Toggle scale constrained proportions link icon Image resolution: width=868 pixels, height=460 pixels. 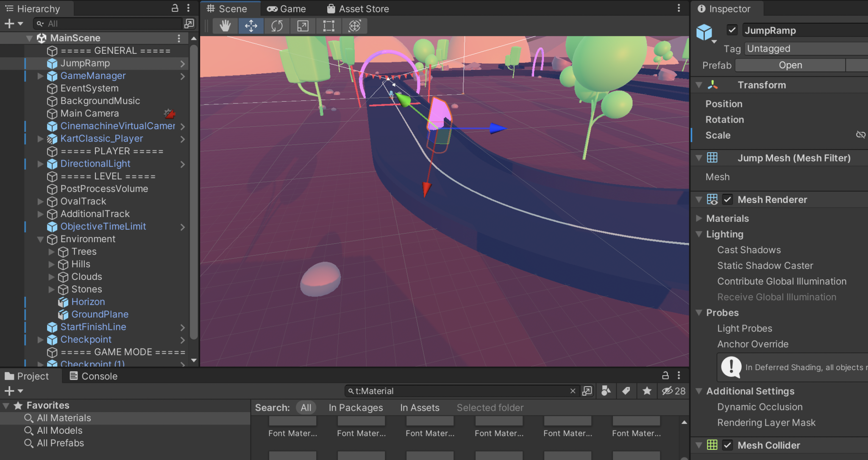(x=860, y=135)
